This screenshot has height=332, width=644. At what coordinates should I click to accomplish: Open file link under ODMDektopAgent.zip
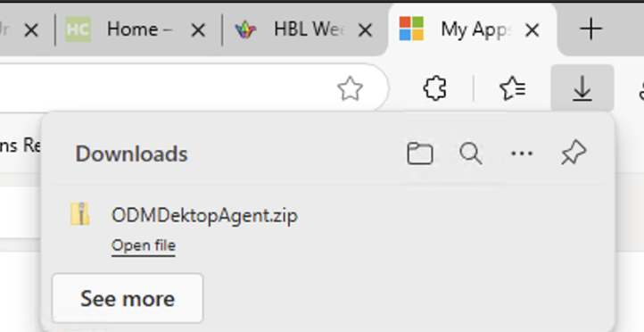(x=144, y=245)
